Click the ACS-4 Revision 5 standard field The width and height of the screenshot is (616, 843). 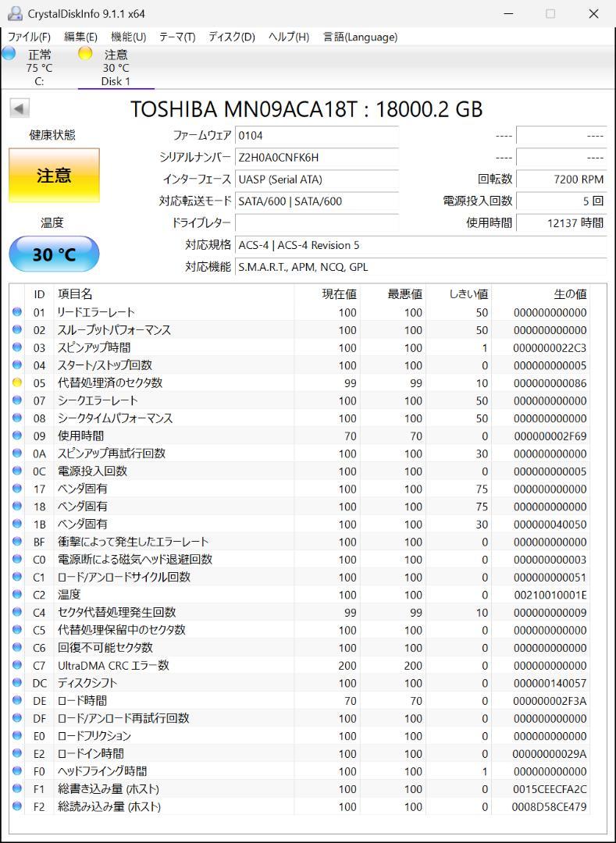(x=422, y=245)
